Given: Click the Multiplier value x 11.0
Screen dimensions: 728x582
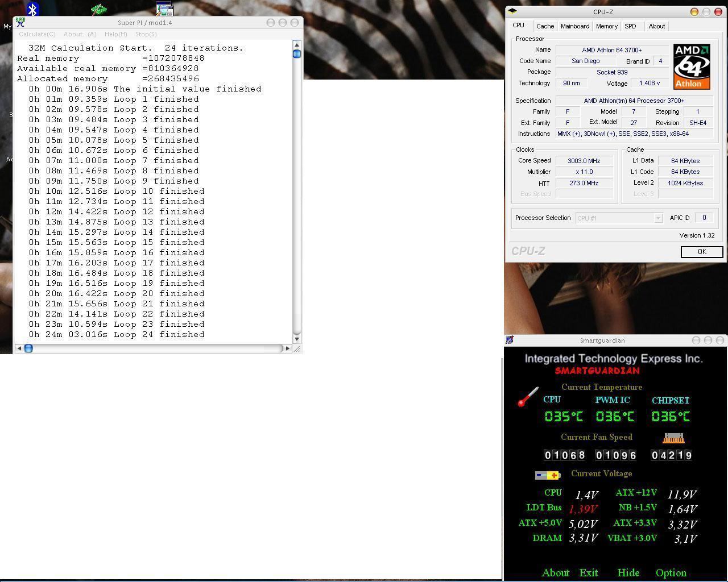Looking at the screenshot, I should 584,172.
